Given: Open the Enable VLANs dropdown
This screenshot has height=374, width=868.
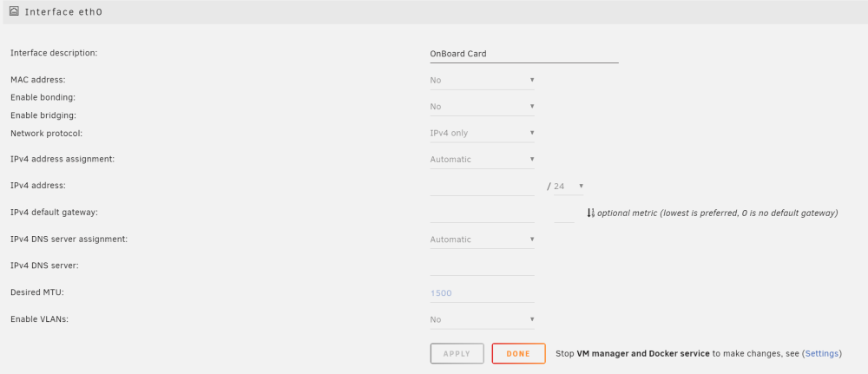Looking at the screenshot, I should [x=482, y=319].
